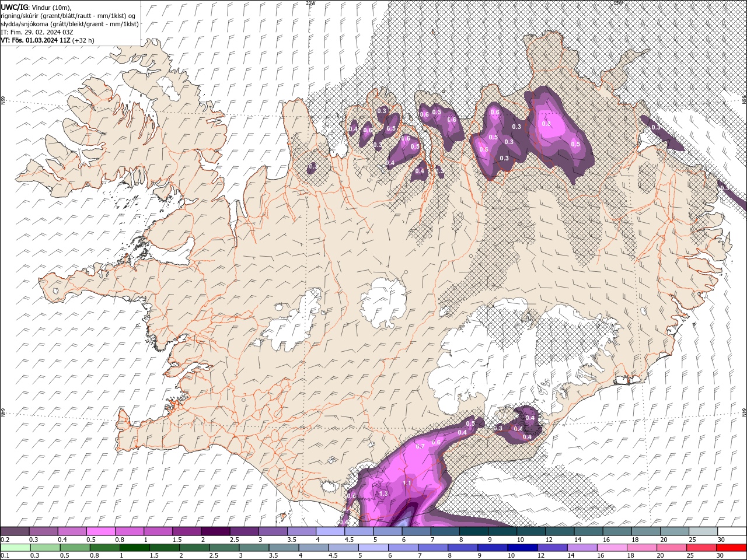Pick the white swatch ending the upper legend
Screen dimensions: 747x560
(731, 531)
